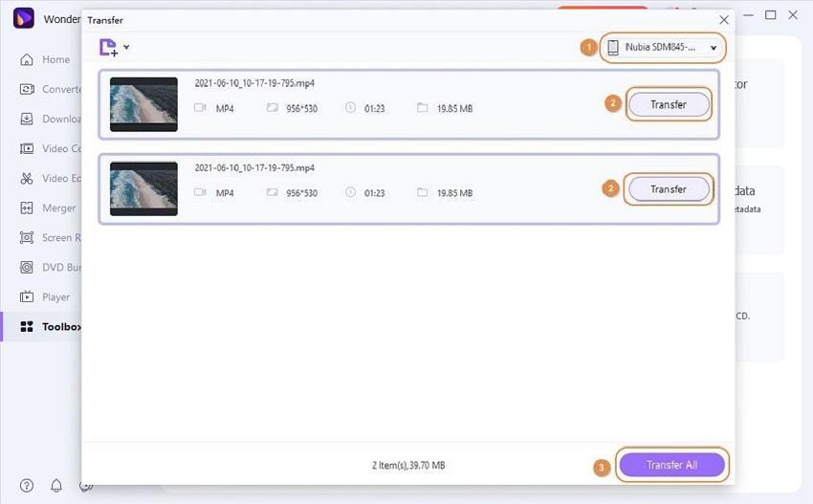Viewport: 813px width, 504px height.
Task: Click the 2 Item(s), 39.70 MB status text
Action: [408, 465]
